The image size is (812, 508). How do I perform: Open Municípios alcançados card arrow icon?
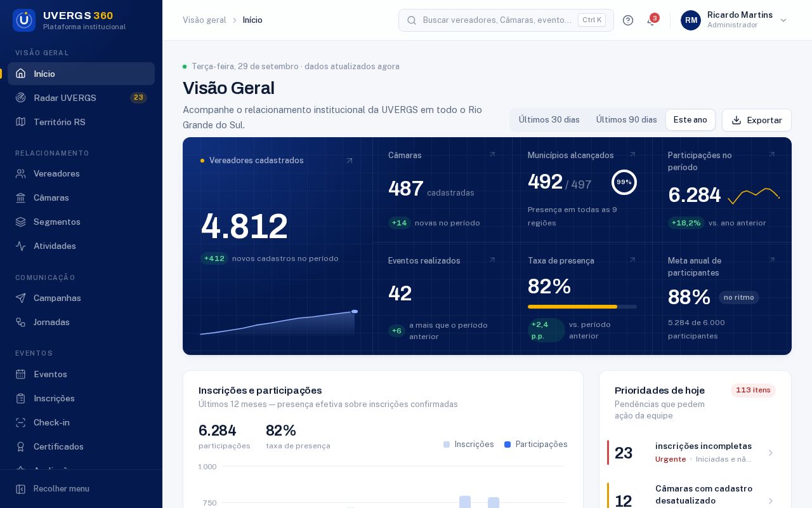point(632,154)
